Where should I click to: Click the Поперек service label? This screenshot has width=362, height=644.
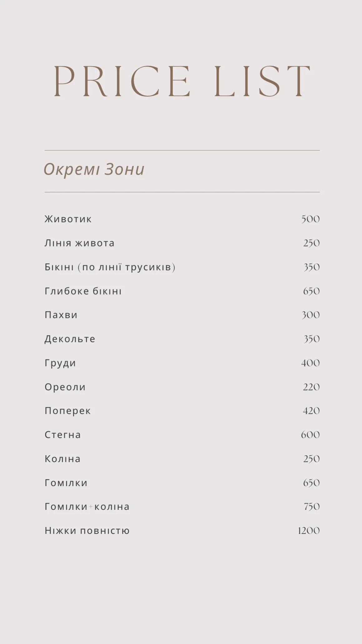68,411
